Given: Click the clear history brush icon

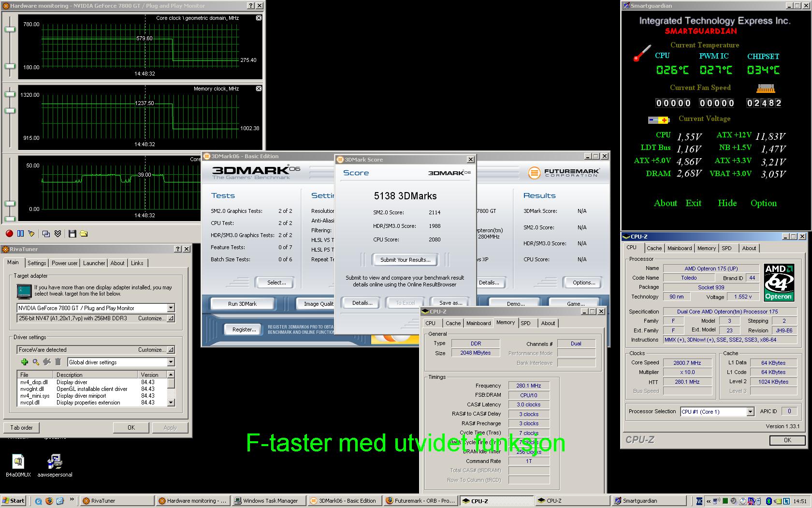Looking at the screenshot, I should [31, 234].
